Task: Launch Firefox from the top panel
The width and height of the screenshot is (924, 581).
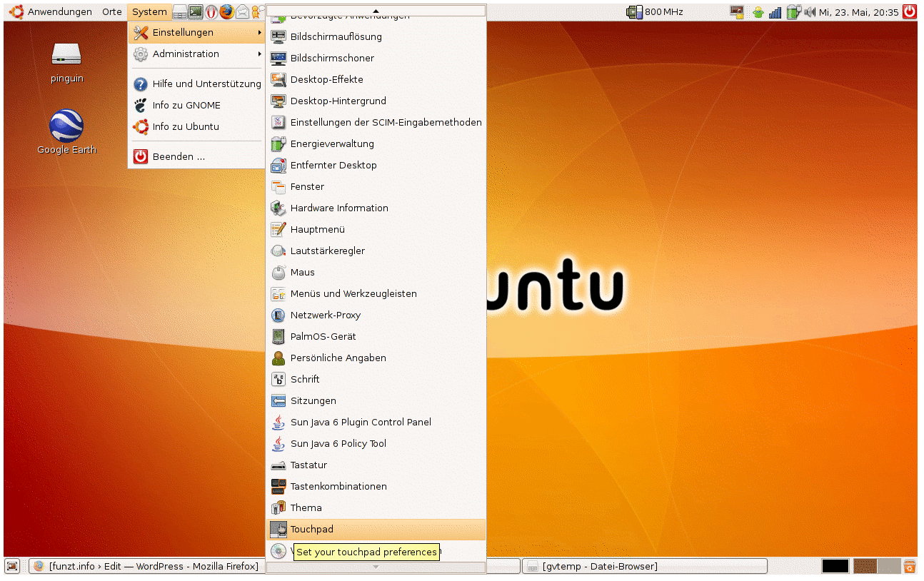Action: tap(226, 11)
